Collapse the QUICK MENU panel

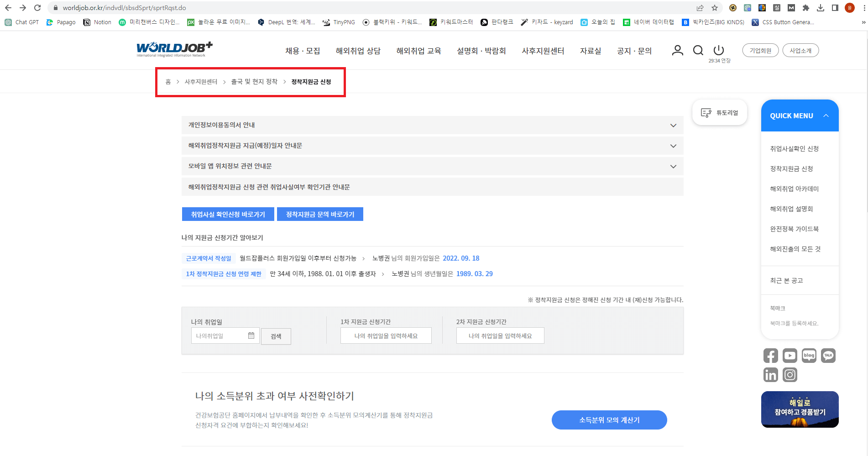826,115
